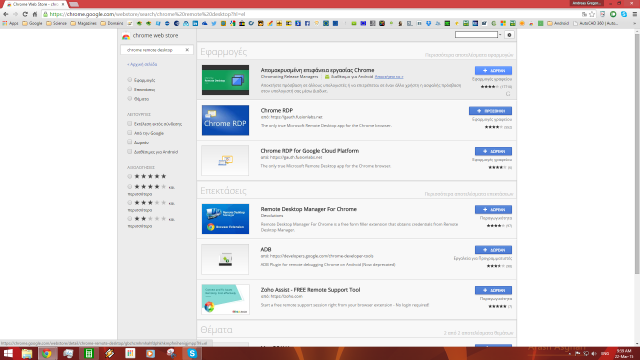Image resolution: width=640 pixels, height=360 pixels.
Task: Select the two-stars-and-up rating filter
Action: pyautogui.click(x=129, y=218)
